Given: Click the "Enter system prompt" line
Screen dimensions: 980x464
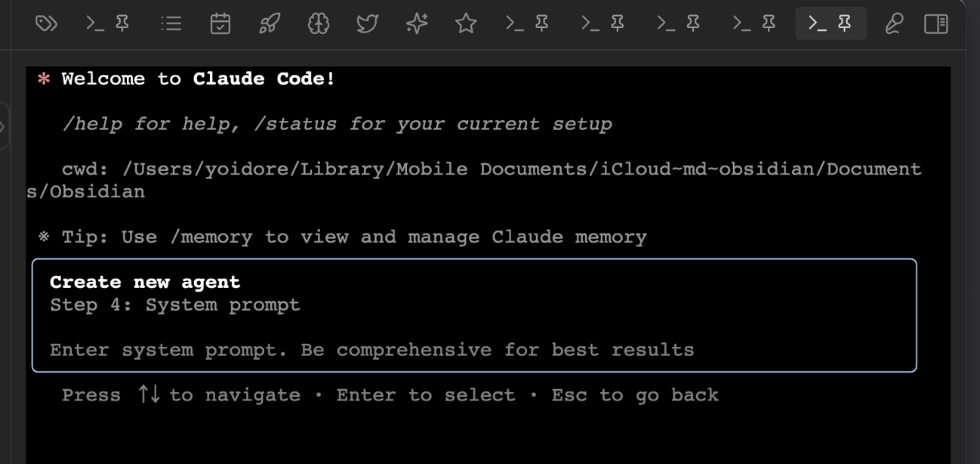Looking at the screenshot, I should click(371, 350).
